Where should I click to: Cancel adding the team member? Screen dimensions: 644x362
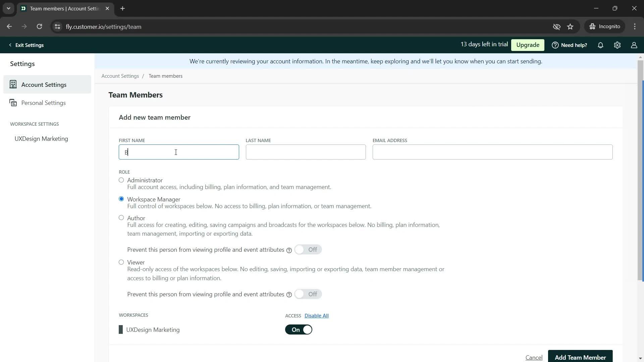pyautogui.click(x=534, y=357)
